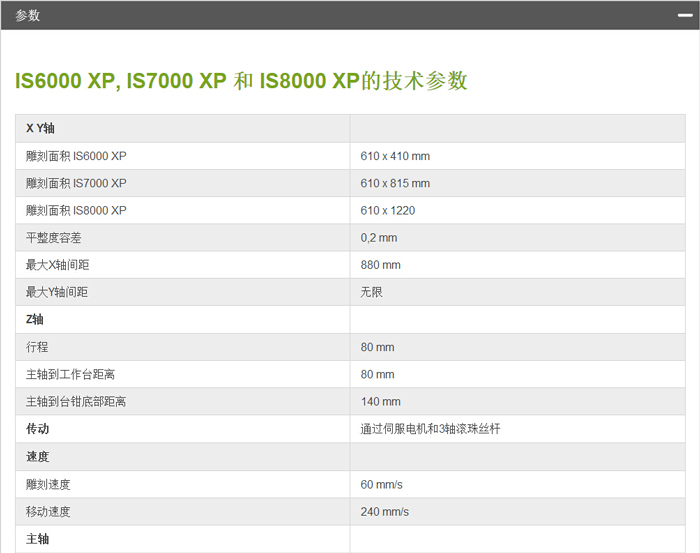Select value 240 mm/s
This screenshot has width=700, height=553.
pos(384,512)
